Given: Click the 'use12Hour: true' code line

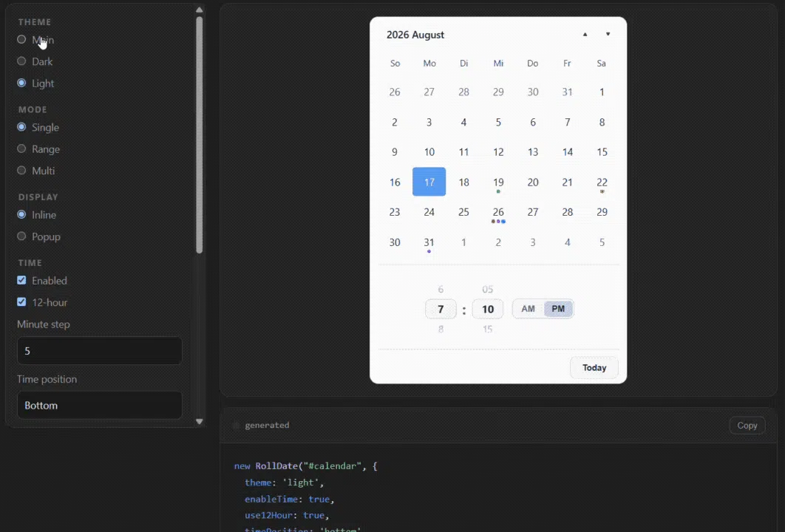Looking at the screenshot, I should coord(286,515).
